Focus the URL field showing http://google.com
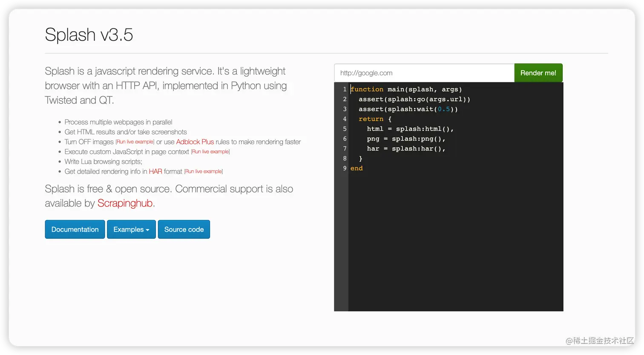The width and height of the screenshot is (644, 355). coord(424,73)
